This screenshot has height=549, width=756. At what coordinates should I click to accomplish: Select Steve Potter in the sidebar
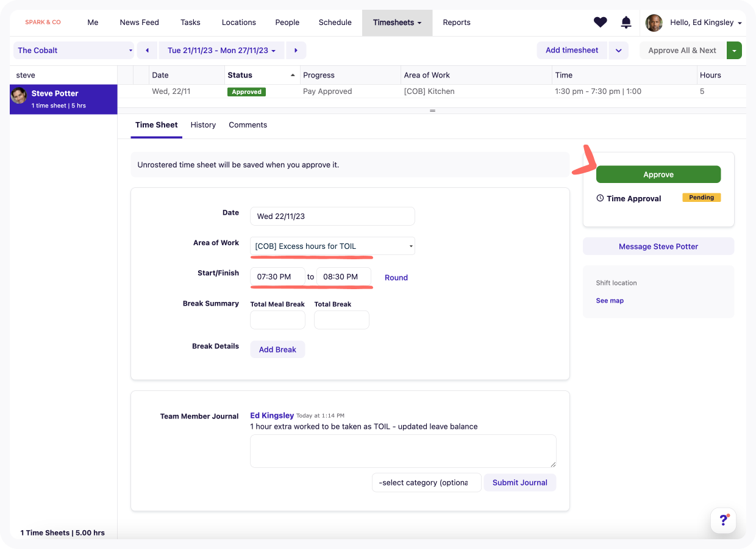[63, 99]
